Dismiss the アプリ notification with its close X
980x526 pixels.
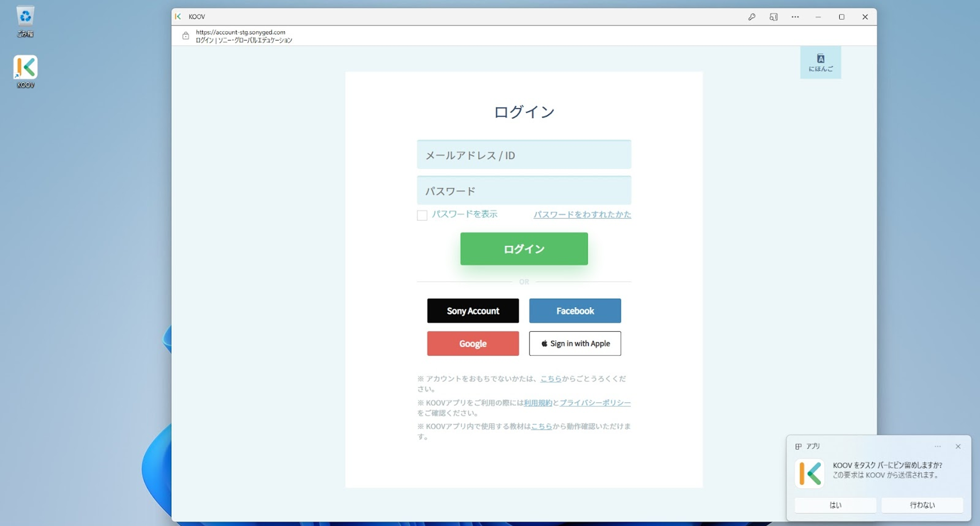tap(958, 446)
